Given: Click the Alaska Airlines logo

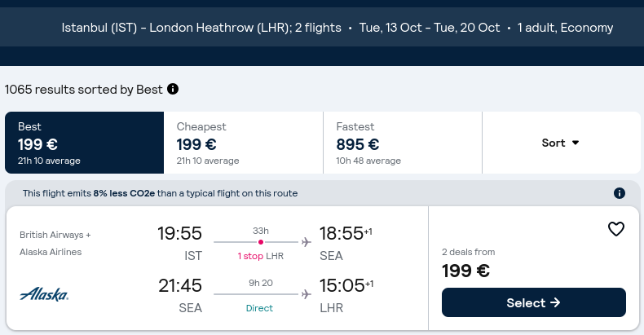Looking at the screenshot, I should click(x=44, y=294).
